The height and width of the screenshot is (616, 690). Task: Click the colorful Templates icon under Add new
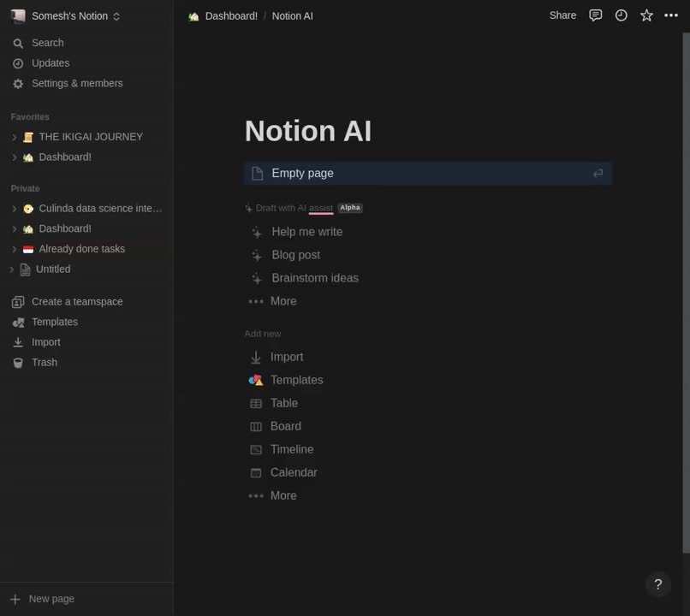click(256, 381)
